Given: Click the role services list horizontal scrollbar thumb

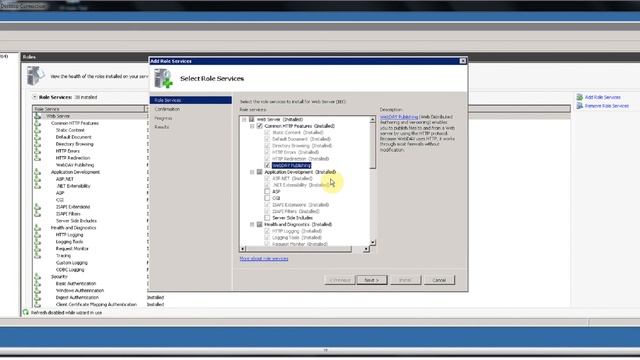Looking at the screenshot, I should tap(298, 249).
